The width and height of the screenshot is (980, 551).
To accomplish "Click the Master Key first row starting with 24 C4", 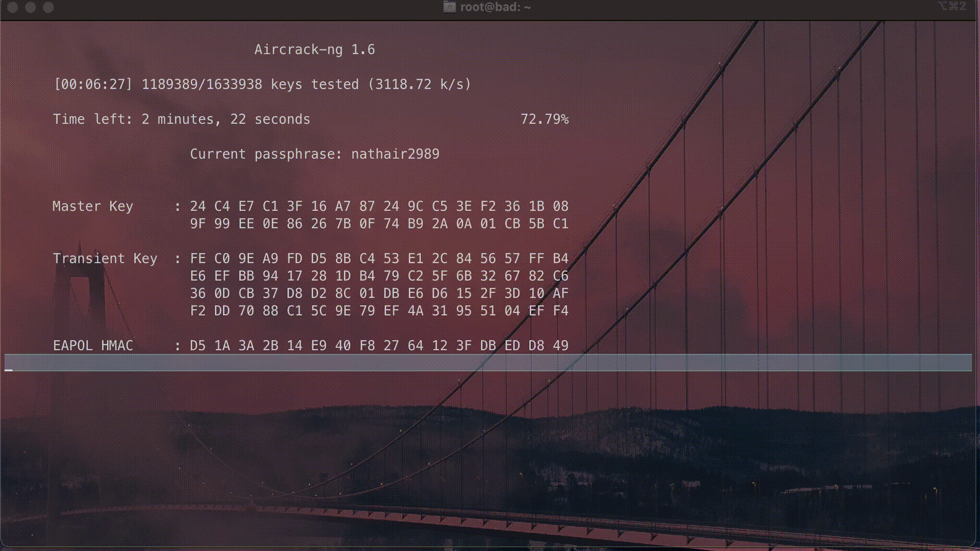I will click(379, 206).
